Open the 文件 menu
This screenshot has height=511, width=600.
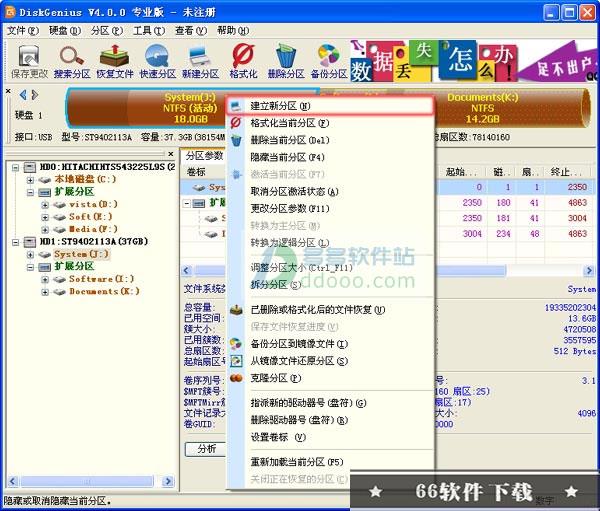(23, 31)
